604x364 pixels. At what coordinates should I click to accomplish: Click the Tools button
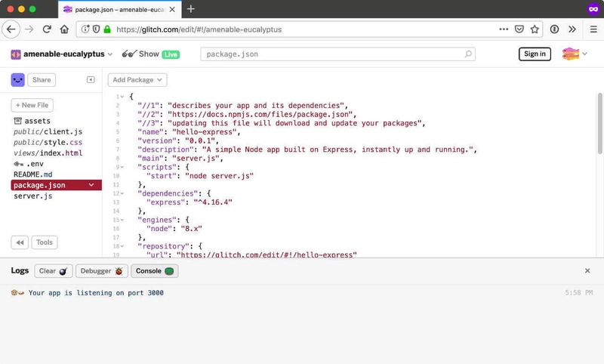pyautogui.click(x=45, y=242)
